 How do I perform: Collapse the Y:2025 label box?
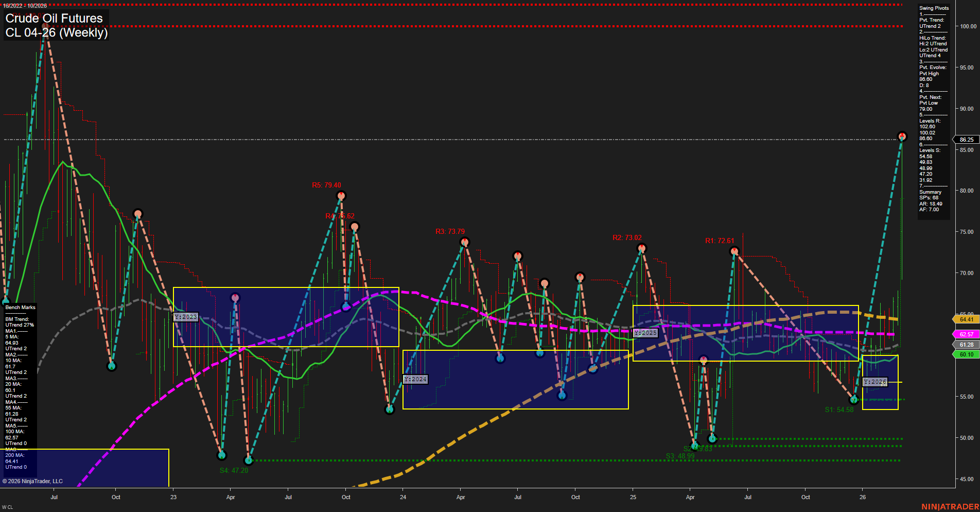[x=645, y=333]
